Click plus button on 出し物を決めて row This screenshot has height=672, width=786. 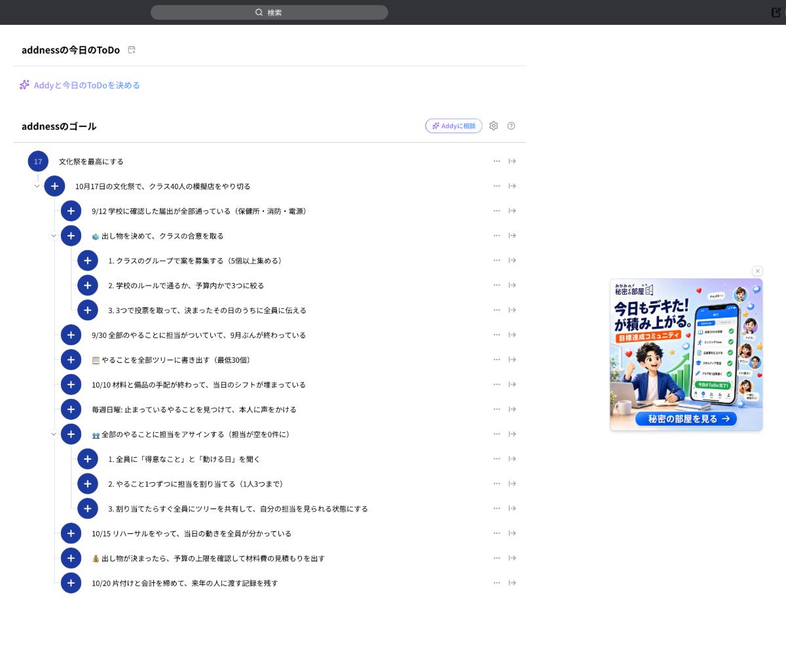[x=71, y=236]
